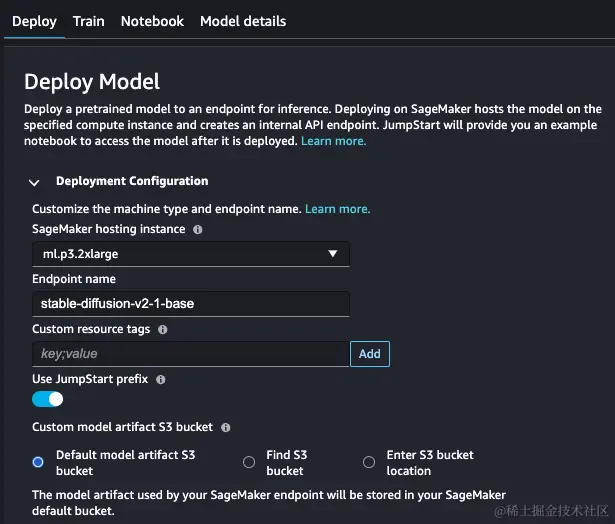Follow Learn more link about machine type
Screen dimensions: 615x524
click(337, 209)
